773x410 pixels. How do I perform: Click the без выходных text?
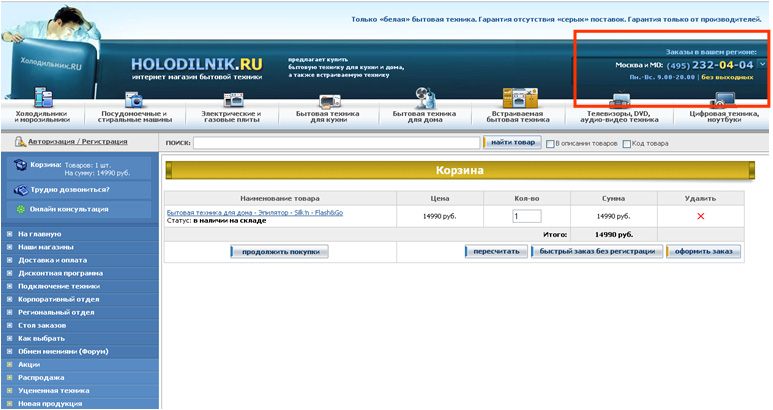[727, 77]
